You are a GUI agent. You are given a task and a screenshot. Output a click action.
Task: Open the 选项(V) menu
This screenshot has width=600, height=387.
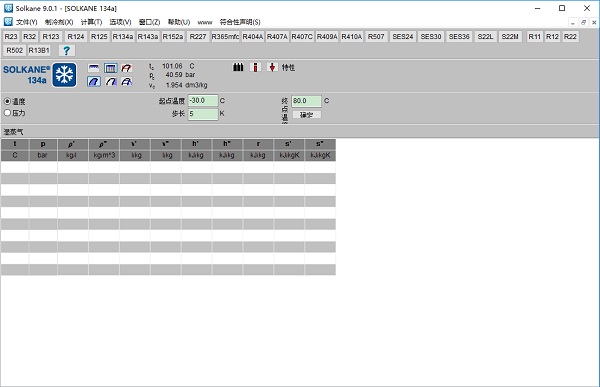(x=120, y=22)
